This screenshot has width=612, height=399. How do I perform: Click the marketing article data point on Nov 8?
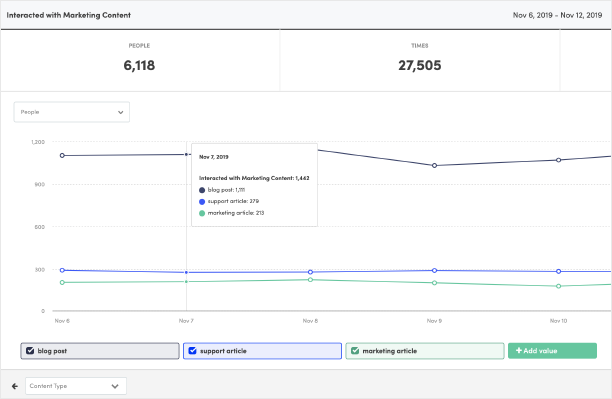[310, 280]
